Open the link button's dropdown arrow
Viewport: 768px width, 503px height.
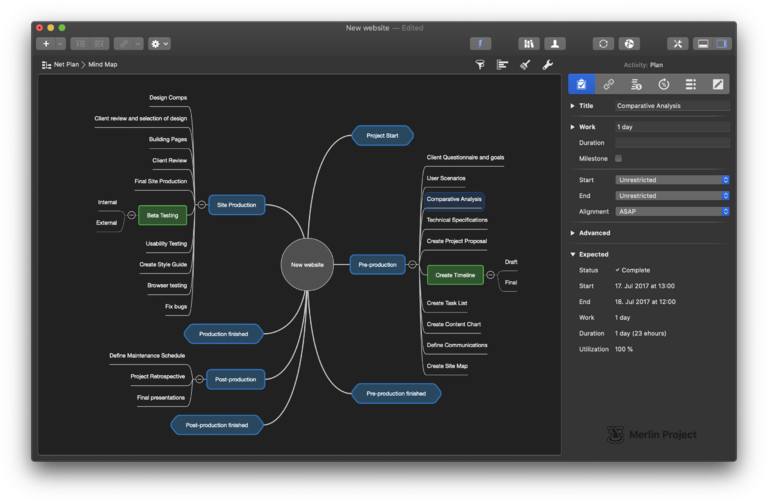point(138,44)
